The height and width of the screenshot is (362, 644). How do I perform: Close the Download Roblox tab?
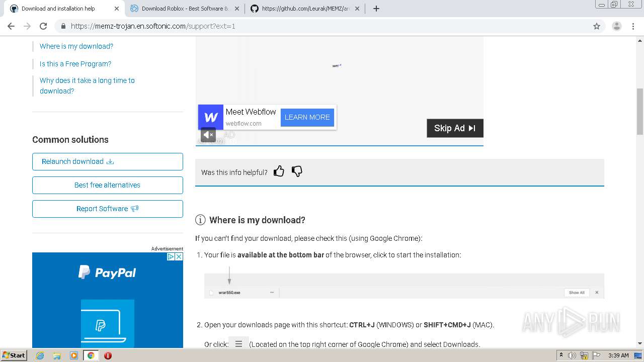click(237, 9)
